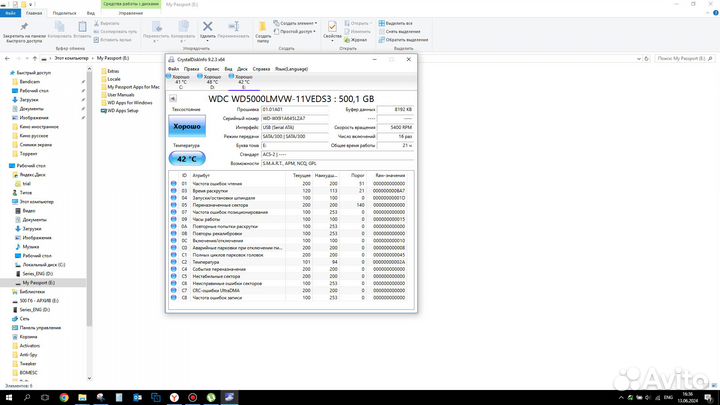Click Выделить все in Explorer ribbon
The image size is (720, 405).
[x=395, y=23]
